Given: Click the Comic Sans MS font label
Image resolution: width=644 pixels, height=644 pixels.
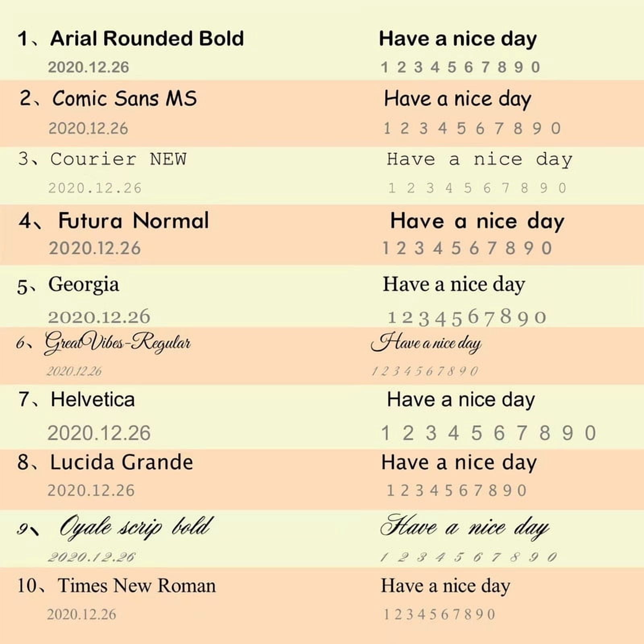Looking at the screenshot, I should pyautogui.click(x=125, y=98).
